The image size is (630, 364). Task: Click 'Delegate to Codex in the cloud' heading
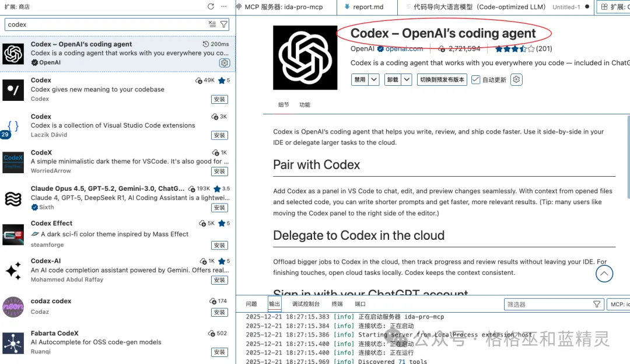(359, 236)
